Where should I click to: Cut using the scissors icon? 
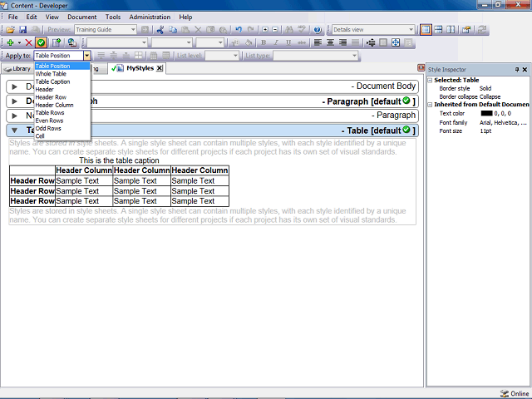pyautogui.click(x=160, y=30)
